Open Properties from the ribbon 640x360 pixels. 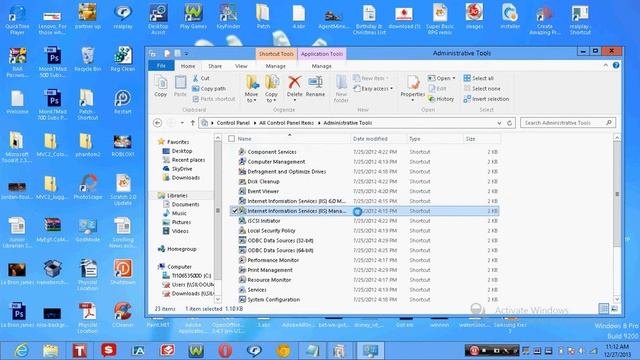413,88
